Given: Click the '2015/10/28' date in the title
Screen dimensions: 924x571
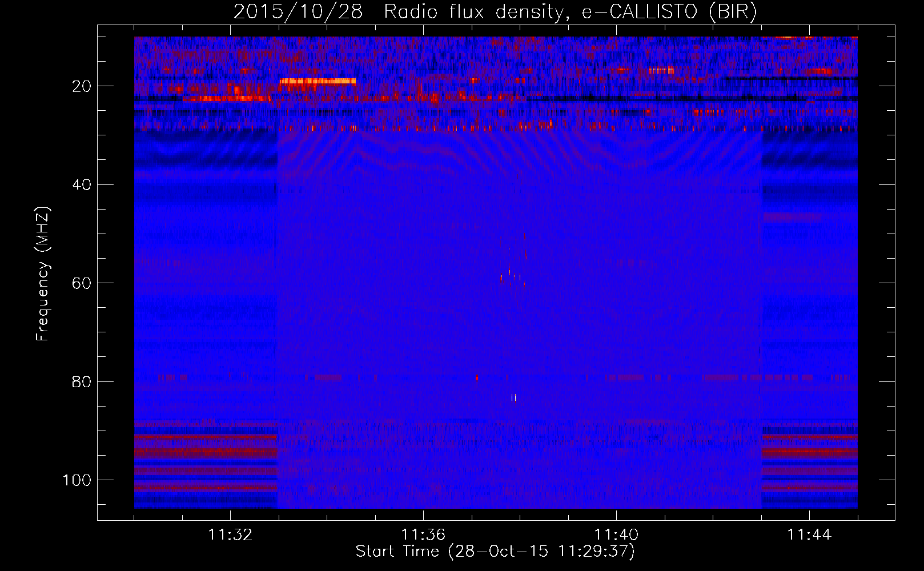Looking at the screenshot, I should click(298, 12).
